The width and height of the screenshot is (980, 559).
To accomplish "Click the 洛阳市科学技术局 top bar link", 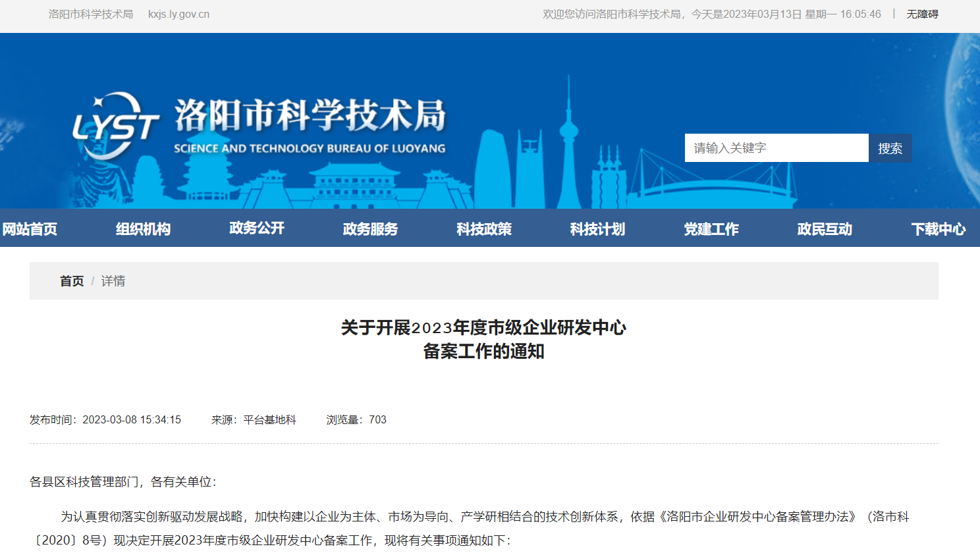I will [x=91, y=14].
